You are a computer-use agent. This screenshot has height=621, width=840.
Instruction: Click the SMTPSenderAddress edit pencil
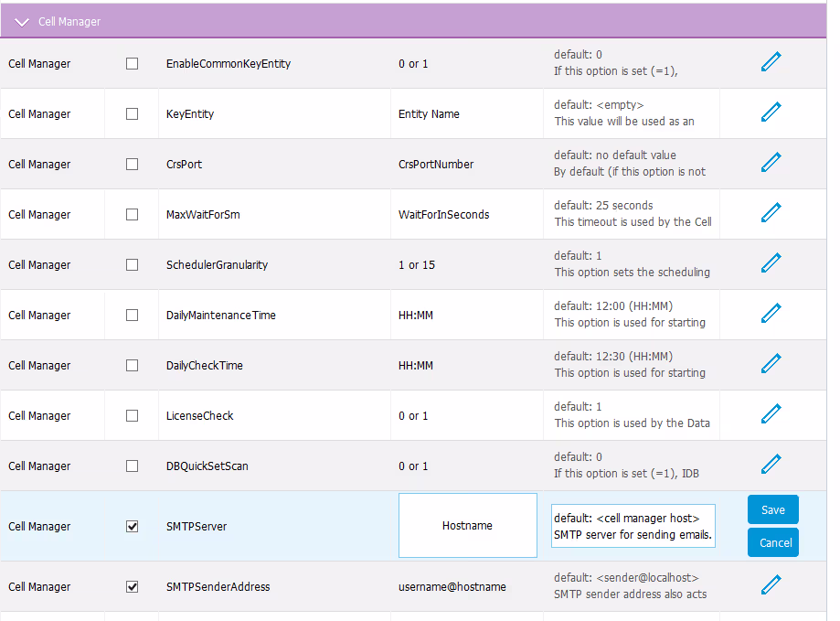tap(771, 585)
